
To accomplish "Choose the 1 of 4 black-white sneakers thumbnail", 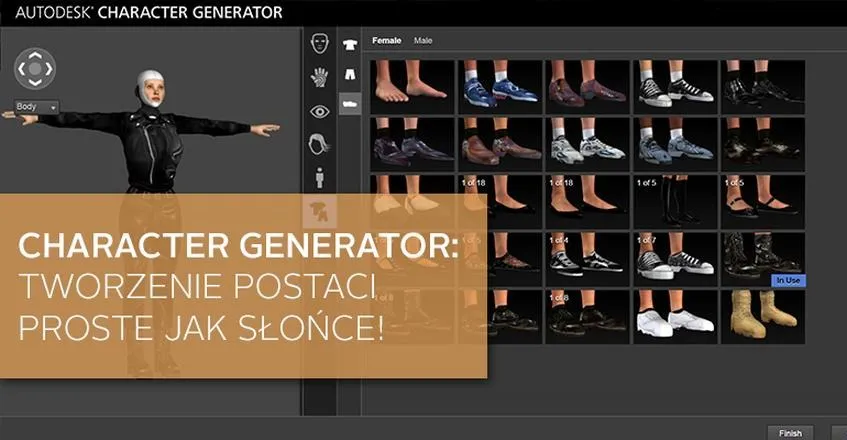I will (x=588, y=259).
